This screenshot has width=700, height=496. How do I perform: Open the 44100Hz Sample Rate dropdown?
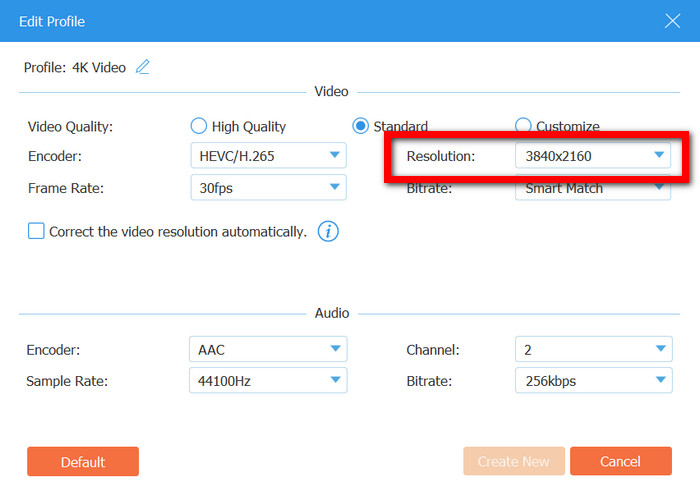268,381
